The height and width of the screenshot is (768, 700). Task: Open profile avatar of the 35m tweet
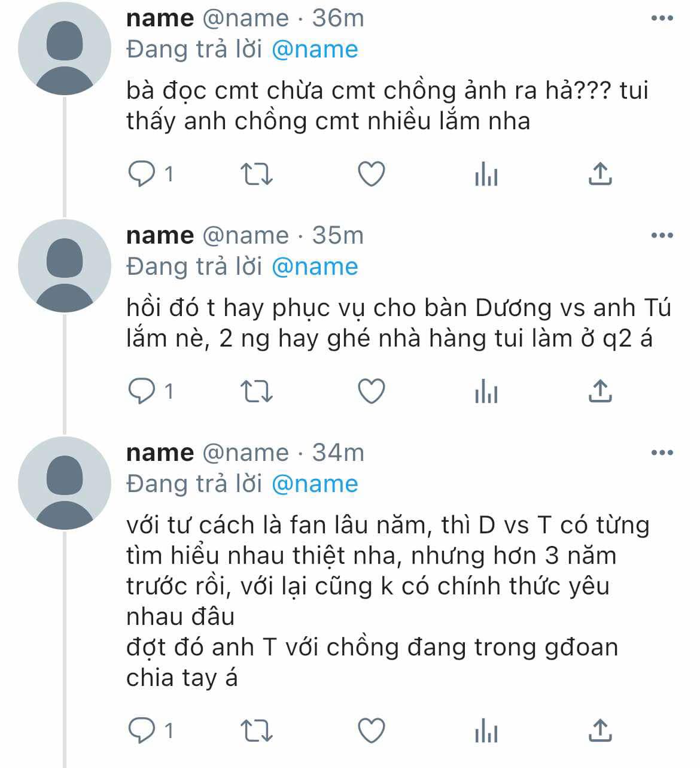coord(65,266)
